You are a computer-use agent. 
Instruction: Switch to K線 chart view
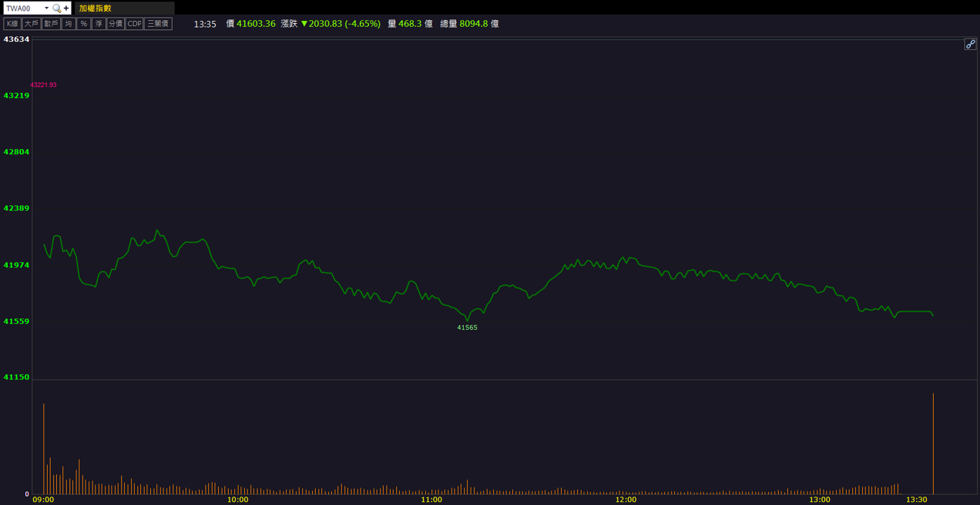(12, 24)
